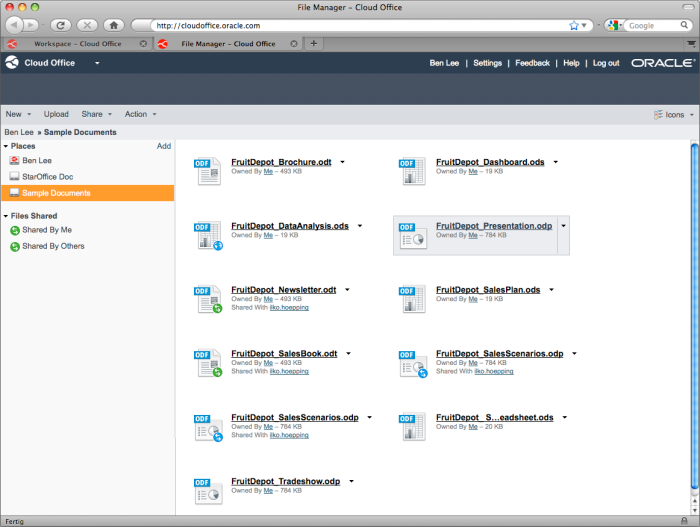
Task: Click the stop loading X button
Action: (87, 25)
